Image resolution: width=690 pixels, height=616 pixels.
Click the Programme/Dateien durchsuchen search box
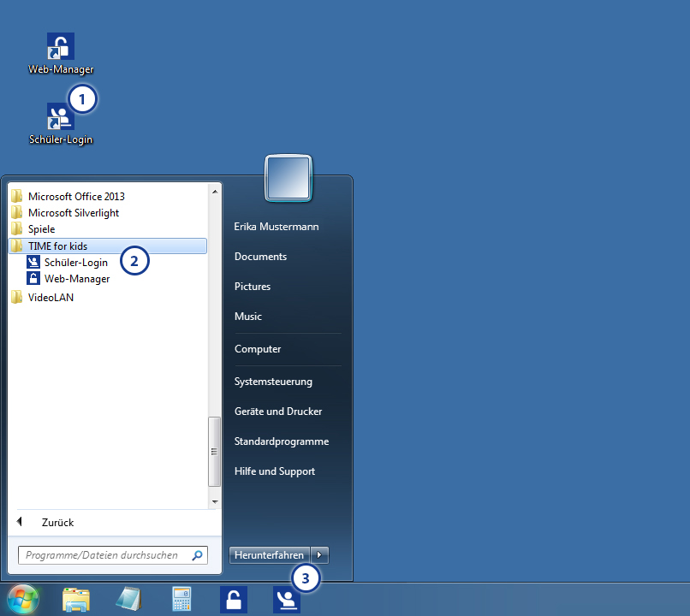[113, 555]
